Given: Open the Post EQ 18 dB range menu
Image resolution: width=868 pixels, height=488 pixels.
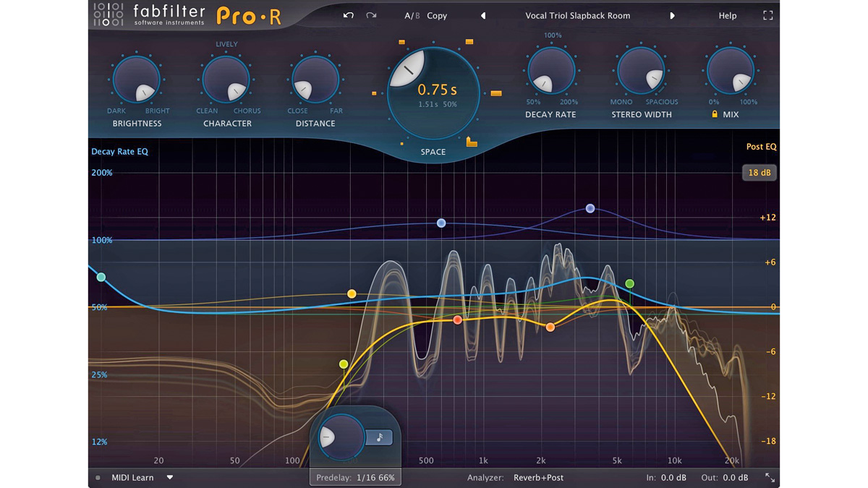Looking at the screenshot, I should [x=759, y=173].
